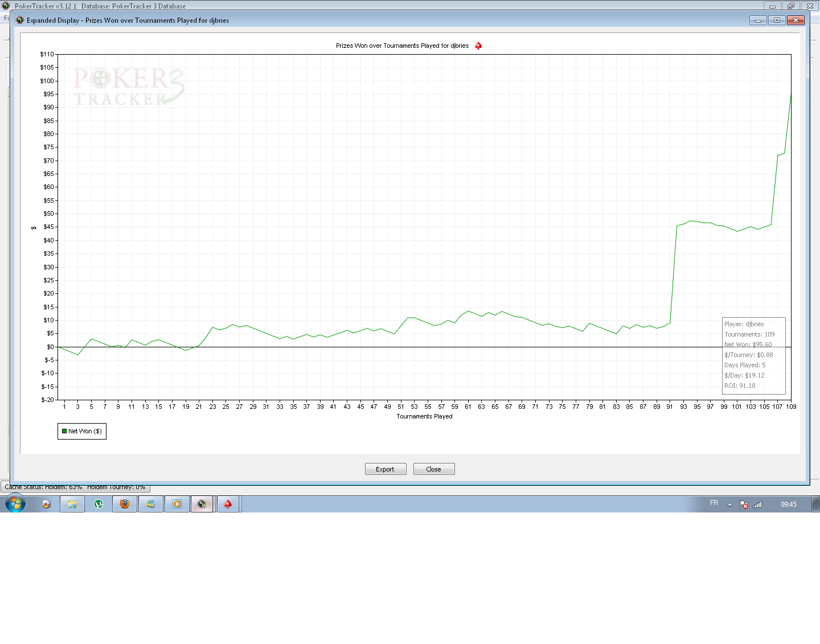This screenshot has width=820, height=644.
Task: Click 'Days Played: 5' in info box
Action: (x=745, y=365)
